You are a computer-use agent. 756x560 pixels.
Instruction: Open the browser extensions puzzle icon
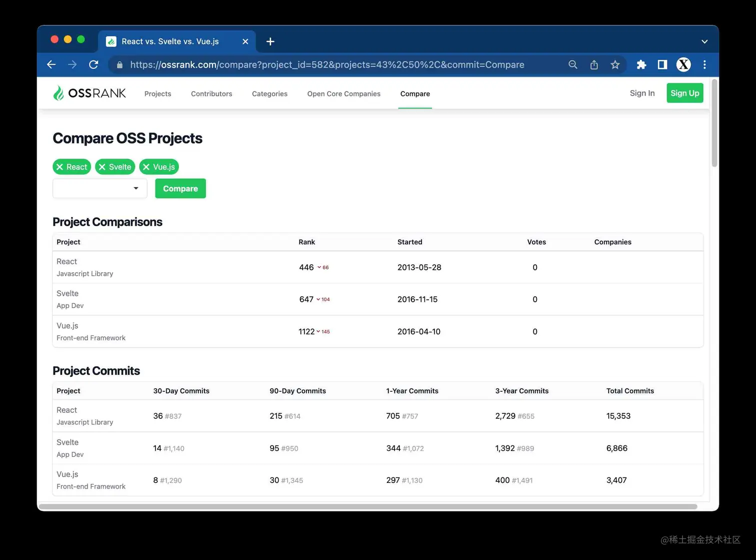click(x=641, y=65)
